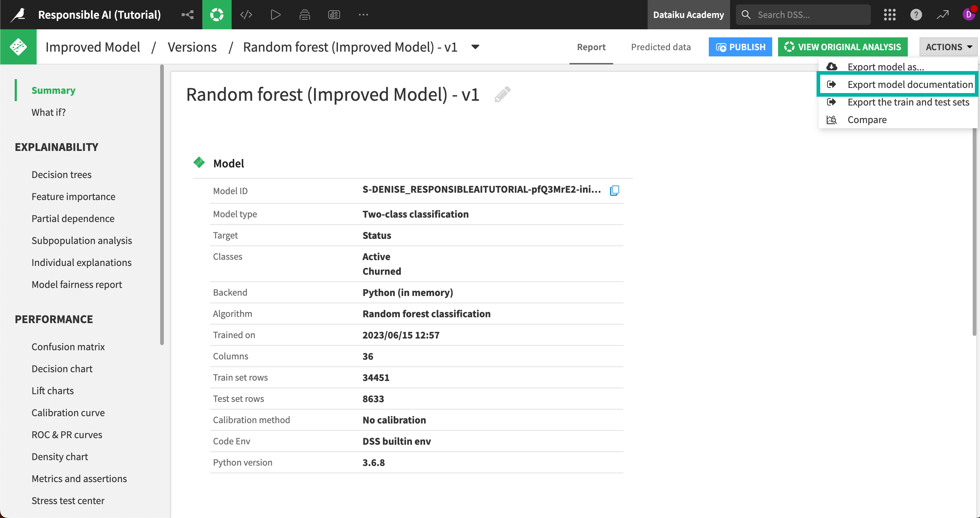Select the green Visual Analyses lab icon

217,14
